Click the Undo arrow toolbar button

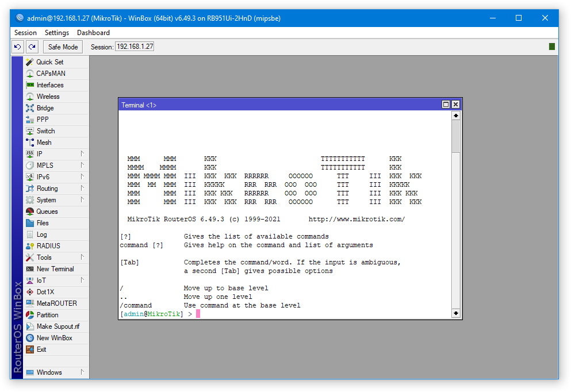[17, 47]
